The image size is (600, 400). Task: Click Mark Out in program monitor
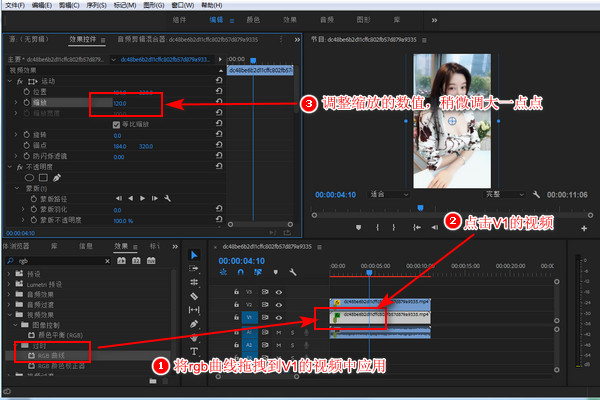[393, 227]
